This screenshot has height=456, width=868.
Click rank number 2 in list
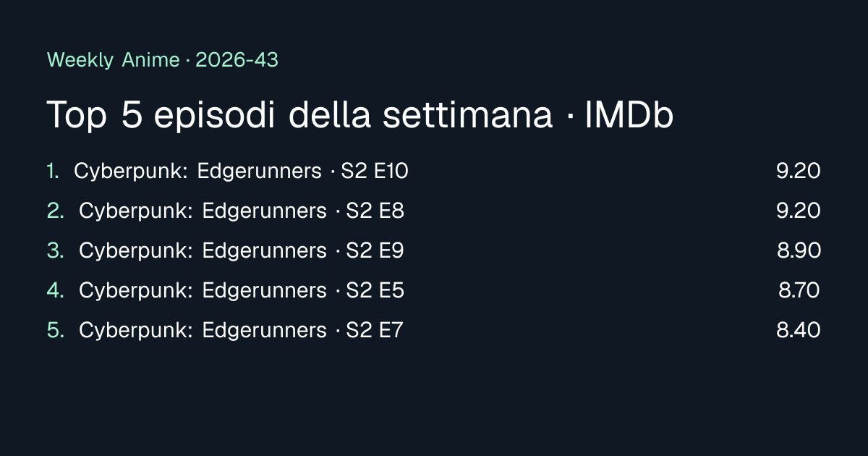55,211
